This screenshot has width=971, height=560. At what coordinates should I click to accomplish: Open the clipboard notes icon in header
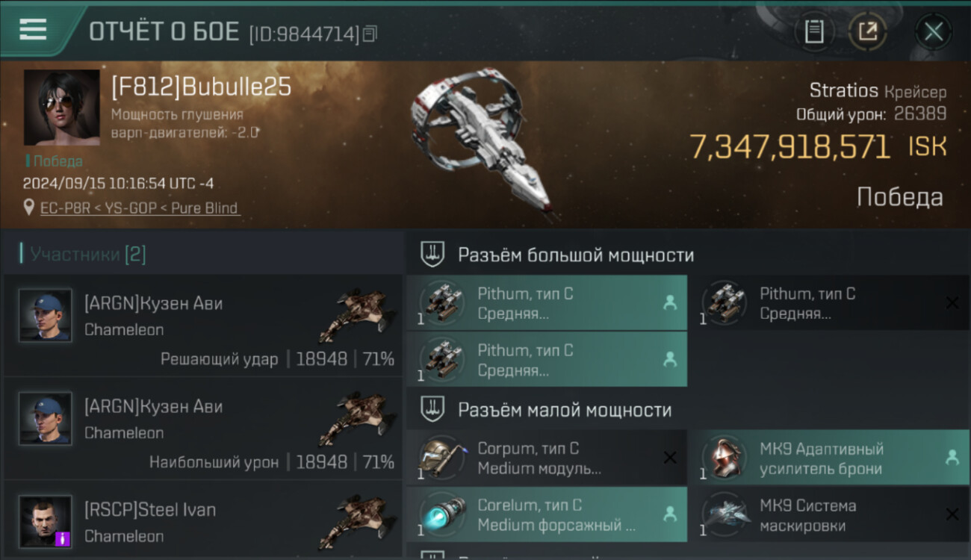814,31
